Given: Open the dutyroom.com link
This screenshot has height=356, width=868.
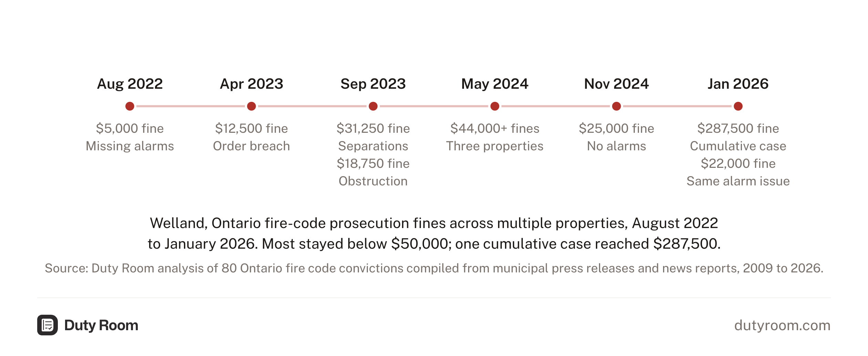Looking at the screenshot, I should [782, 325].
